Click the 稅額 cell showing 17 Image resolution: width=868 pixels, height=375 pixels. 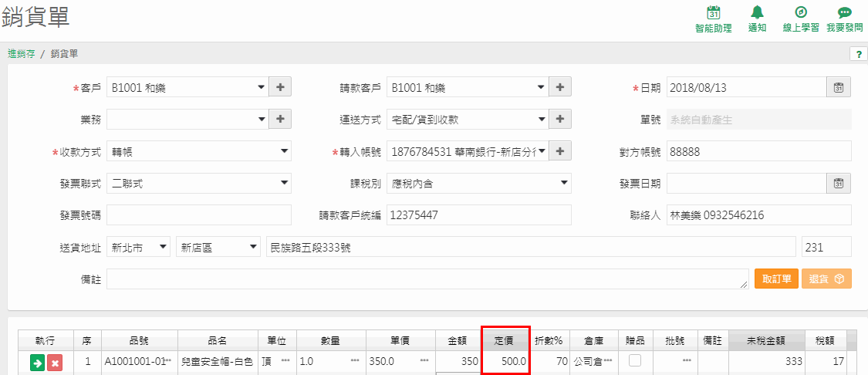click(x=826, y=362)
